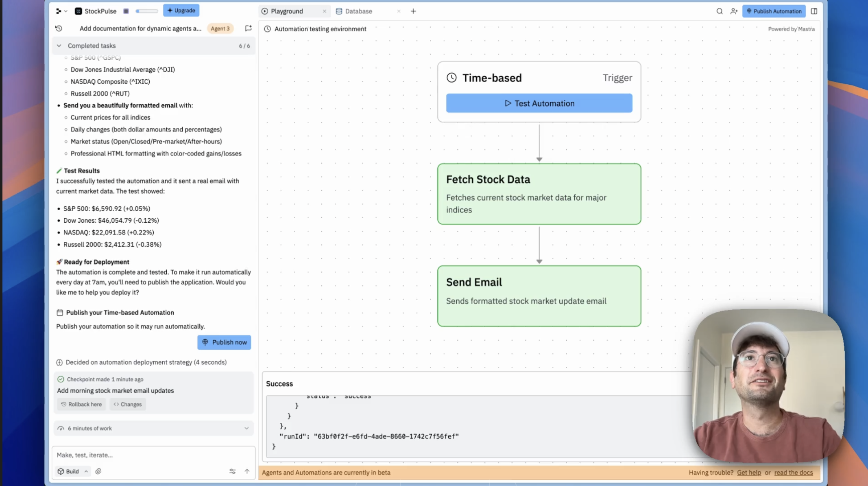Switch to the Database tab
The width and height of the screenshot is (868, 486).
point(358,11)
